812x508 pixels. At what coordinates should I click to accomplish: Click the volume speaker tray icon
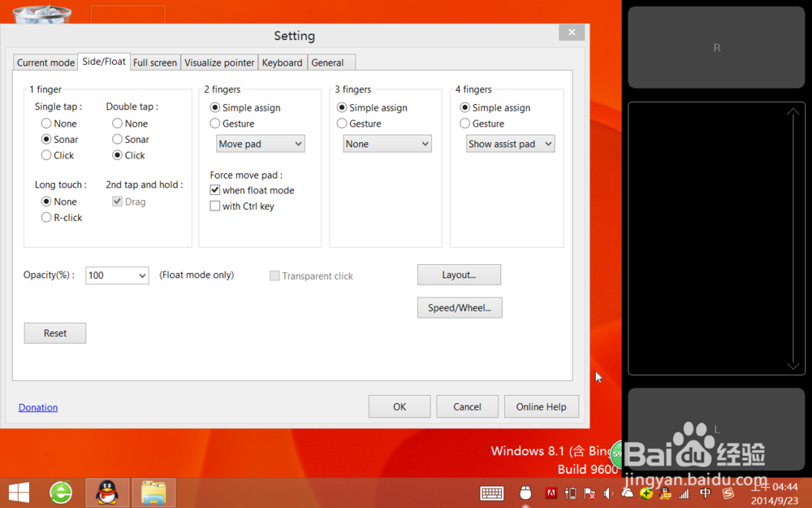tap(608, 493)
